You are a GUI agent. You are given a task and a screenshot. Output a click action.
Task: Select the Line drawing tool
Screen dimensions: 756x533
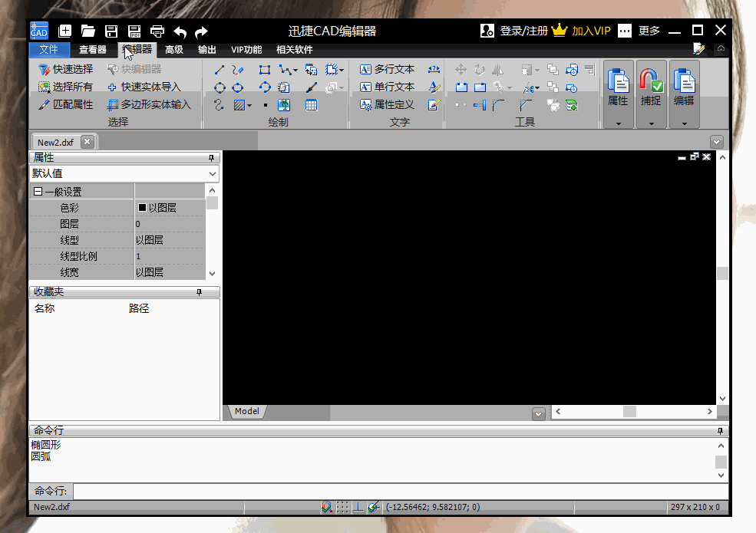point(220,70)
